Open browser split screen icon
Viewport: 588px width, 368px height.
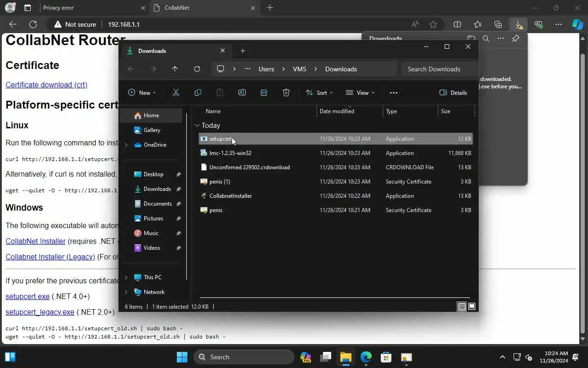click(458, 24)
